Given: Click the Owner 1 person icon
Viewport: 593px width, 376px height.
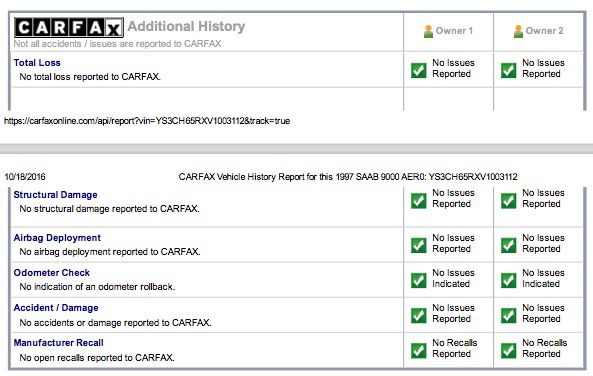Looking at the screenshot, I should pos(428,31).
